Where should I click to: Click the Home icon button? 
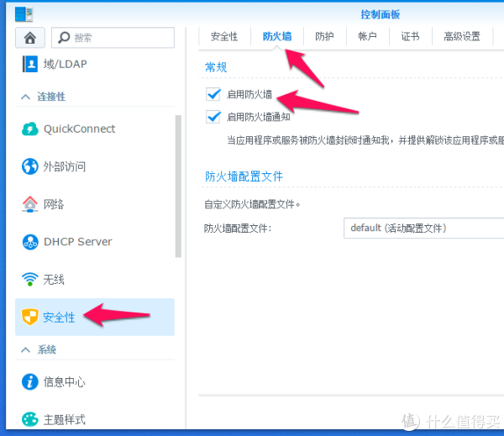(30, 38)
